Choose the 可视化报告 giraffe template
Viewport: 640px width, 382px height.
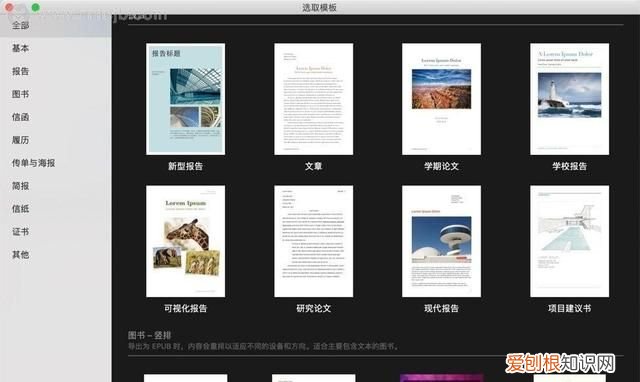tap(185, 241)
